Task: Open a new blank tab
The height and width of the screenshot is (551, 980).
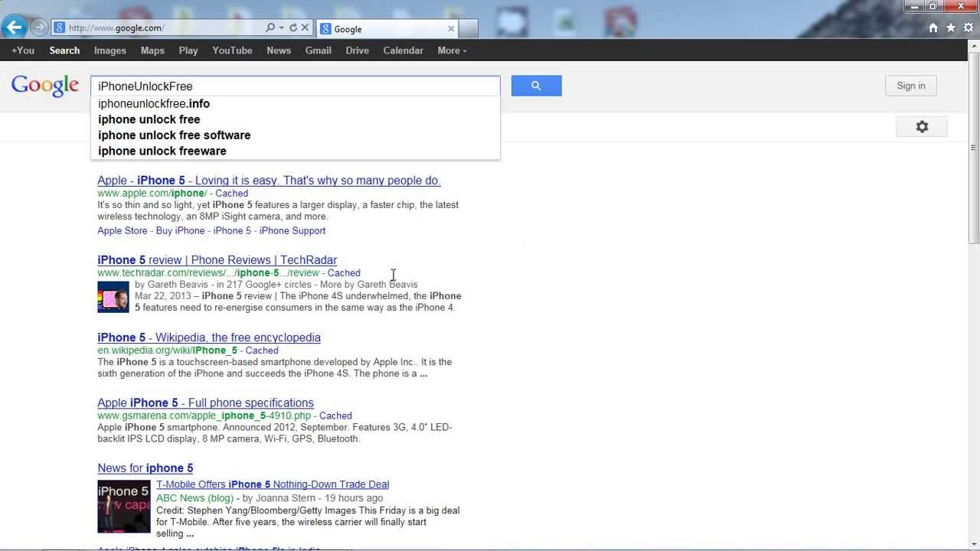Action: [469, 28]
